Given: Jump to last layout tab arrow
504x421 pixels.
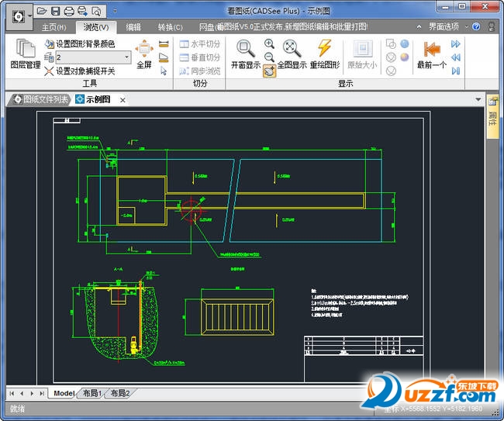Looking at the screenshot, I should click(42, 393).
